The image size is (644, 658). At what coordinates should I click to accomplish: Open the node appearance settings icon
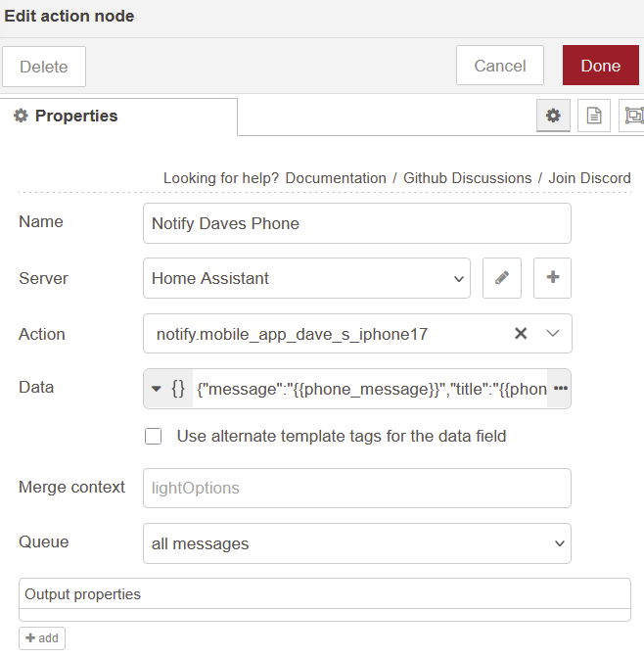pyautogui.click(x=632, y=116)
